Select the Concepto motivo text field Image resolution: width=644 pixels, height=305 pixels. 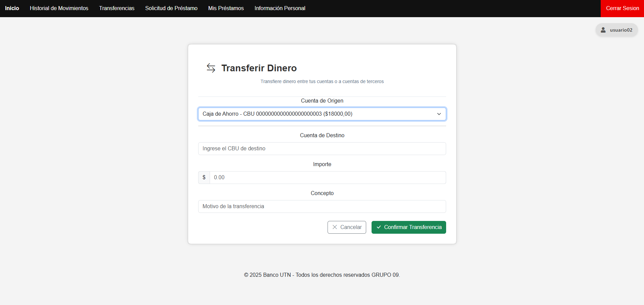(x=322, y=206)
